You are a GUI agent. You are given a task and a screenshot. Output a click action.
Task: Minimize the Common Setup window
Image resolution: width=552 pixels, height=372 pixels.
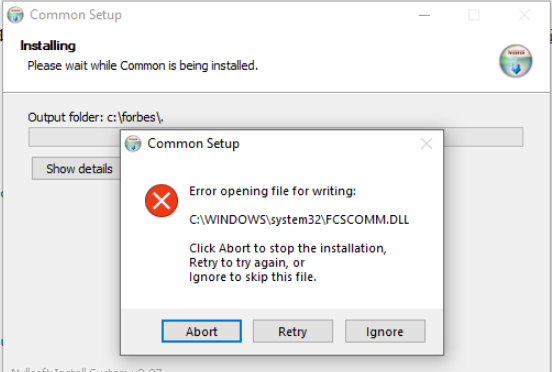424,15
